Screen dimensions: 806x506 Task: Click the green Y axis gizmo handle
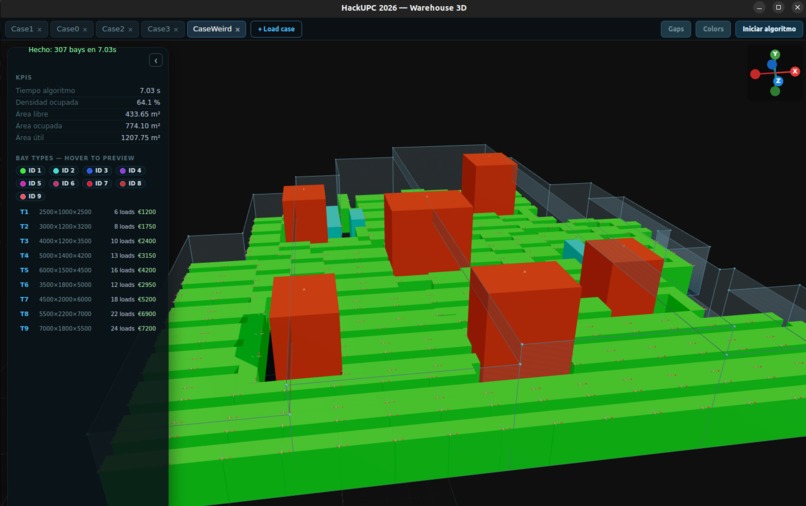775,55
